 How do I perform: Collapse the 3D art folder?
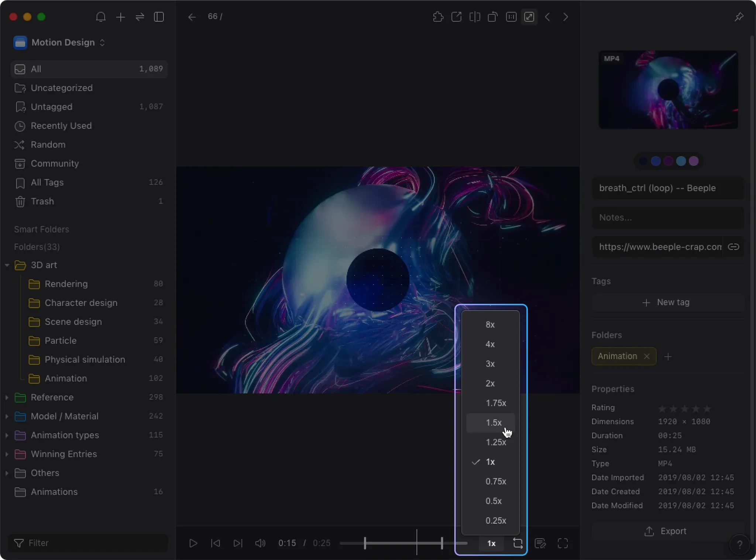[7, 265]
